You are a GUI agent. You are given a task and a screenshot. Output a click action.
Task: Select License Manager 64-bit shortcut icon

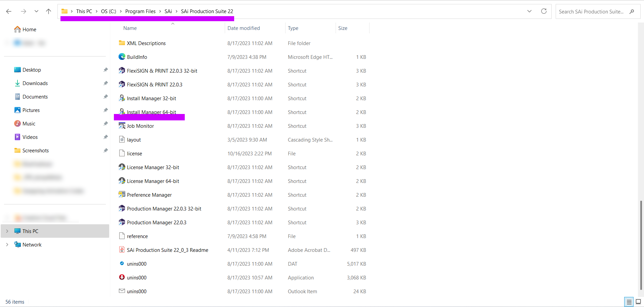click(122, 181)
